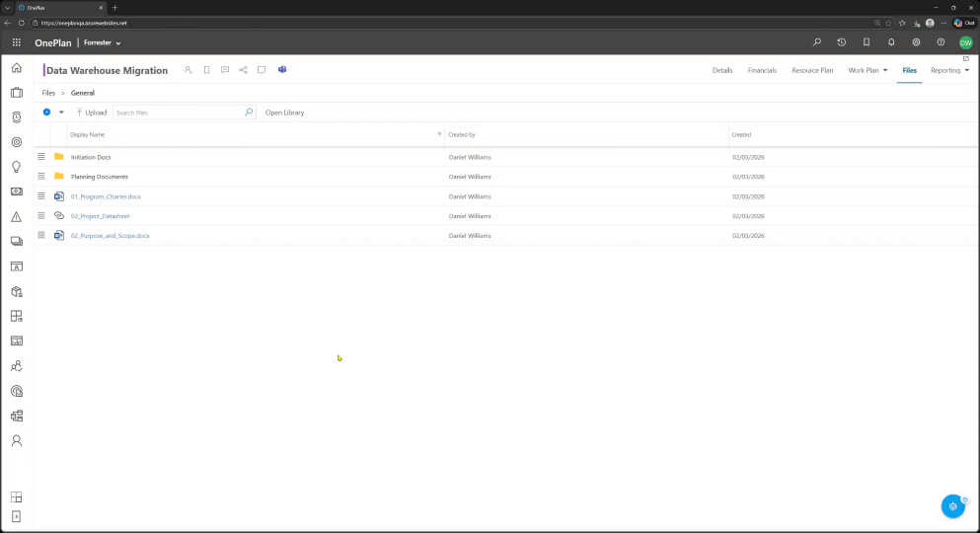Open the stacked windows sidebar icon

[x=16, y=241]
